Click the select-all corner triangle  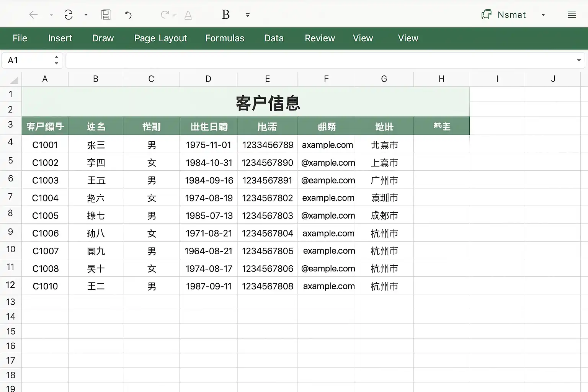[14, 80]
